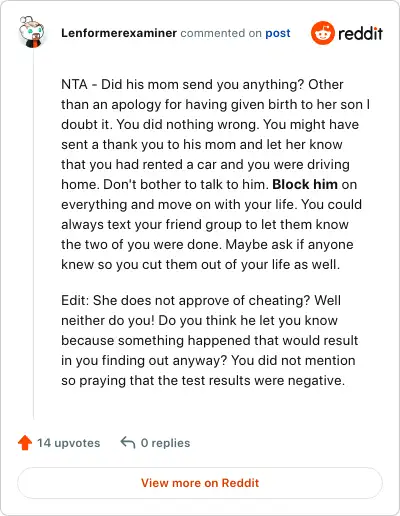The width and height of the screenshot is (400, 516).
Task: Click the bold "Block him" text
Action: (x=305, y=184)
